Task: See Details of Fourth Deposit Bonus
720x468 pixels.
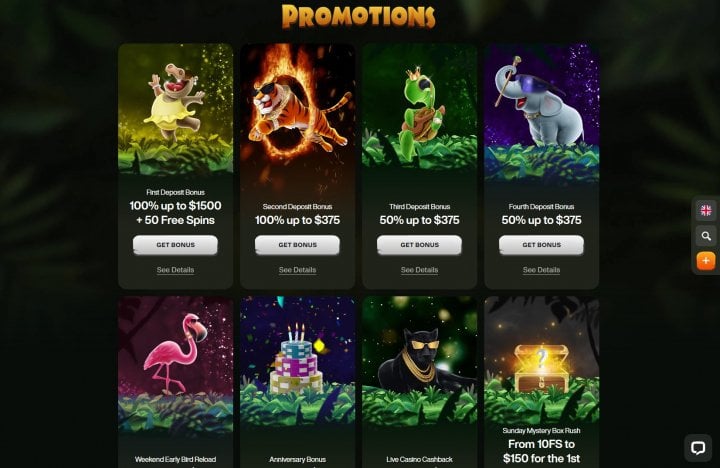Action: point(541,270)
